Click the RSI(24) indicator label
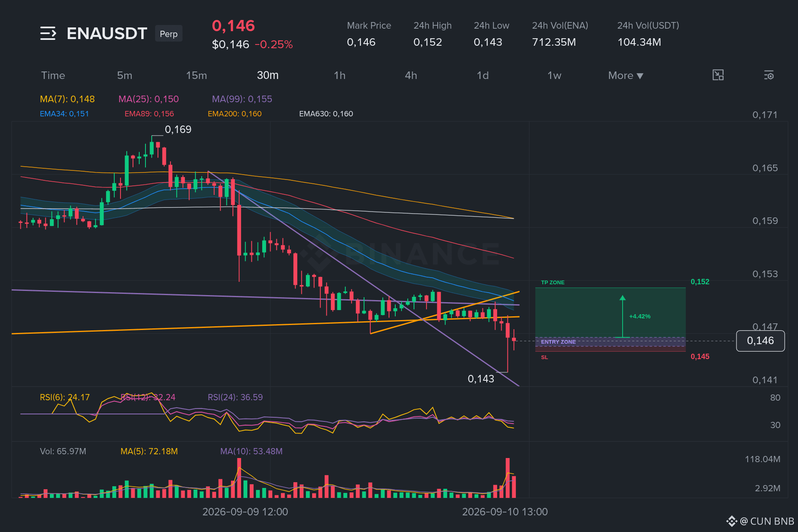This screenshot has height=532, width=798. tap(235, 397)
